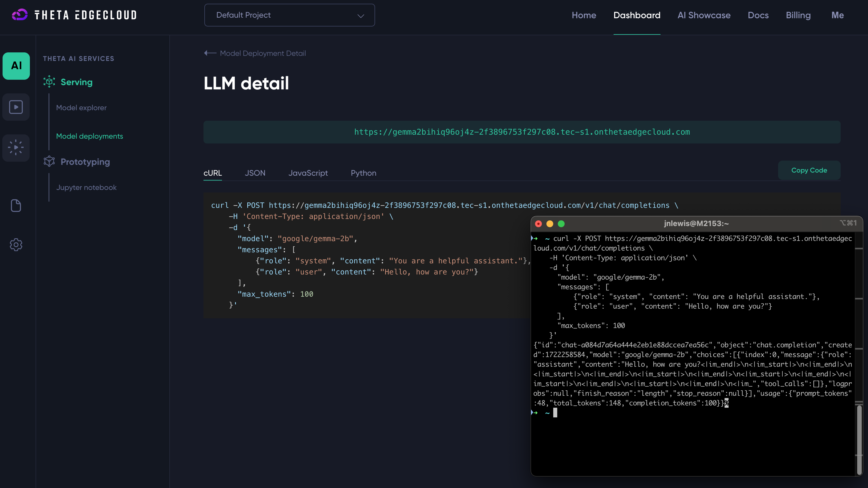Close the terminal window with red button
This screenshot has height=488, width=868.
[538, 224]
